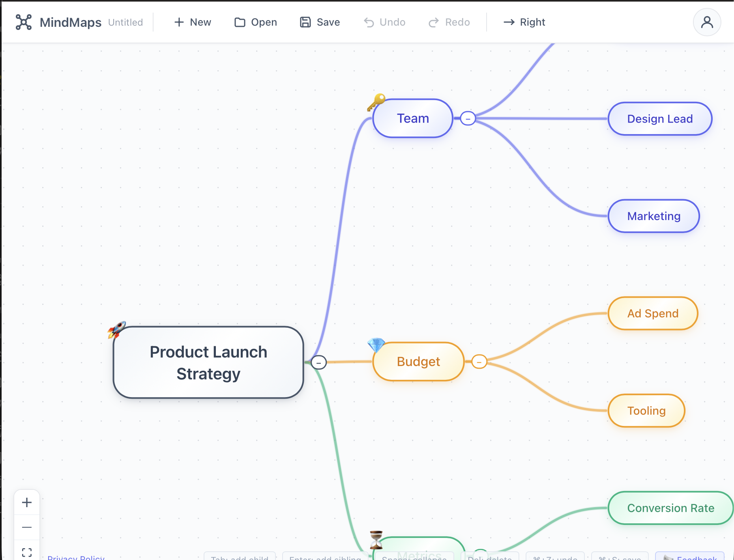Click the hourglass emoji on Metrics node
734x560 pixels.
tap(376, 540)
